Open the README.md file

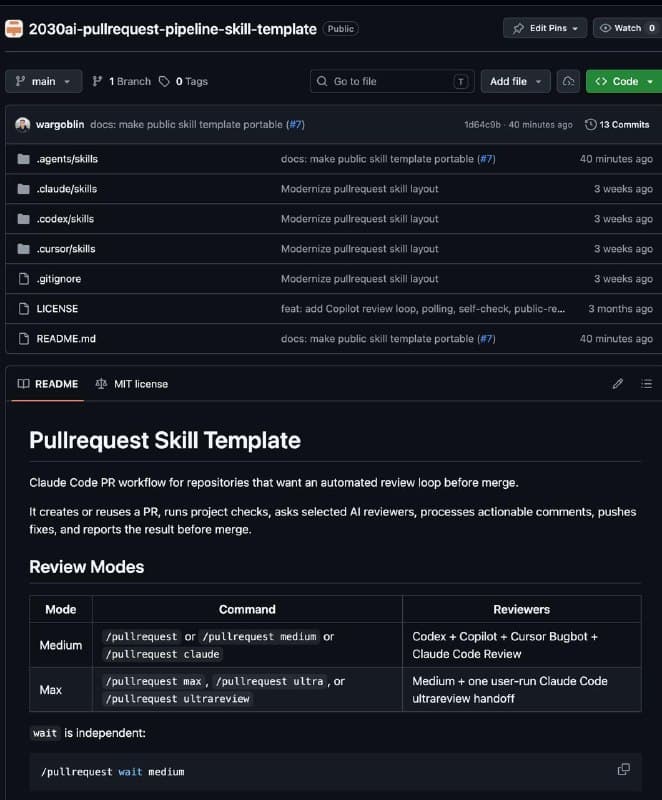pos(66,339)
